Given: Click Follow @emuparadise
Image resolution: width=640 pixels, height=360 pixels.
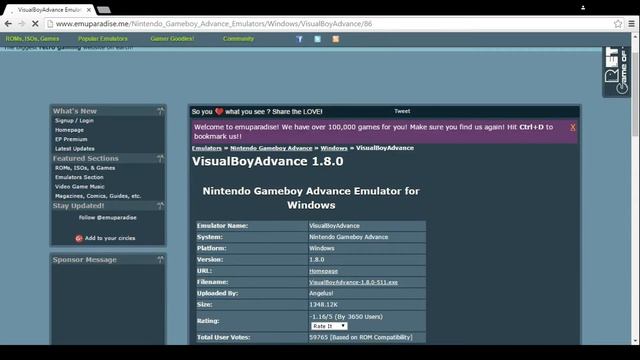Looking at the screenshot, I should point(108,218).
